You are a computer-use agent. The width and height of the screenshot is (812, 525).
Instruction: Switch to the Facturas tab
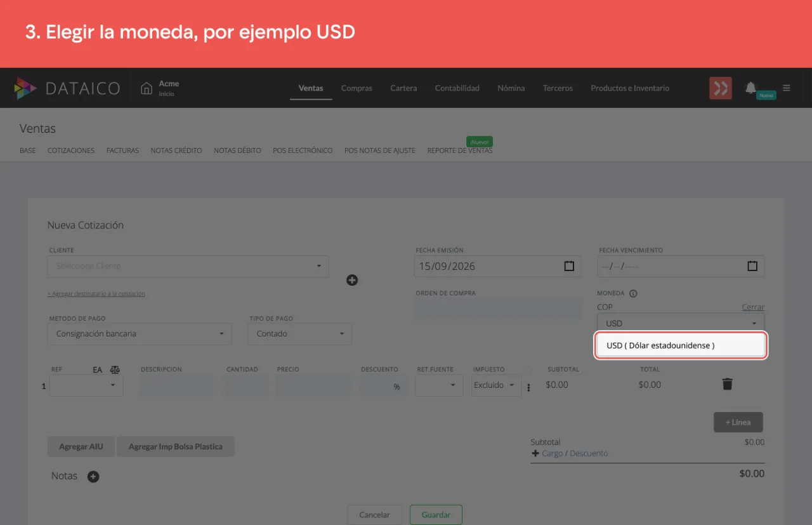coord(122,150)
